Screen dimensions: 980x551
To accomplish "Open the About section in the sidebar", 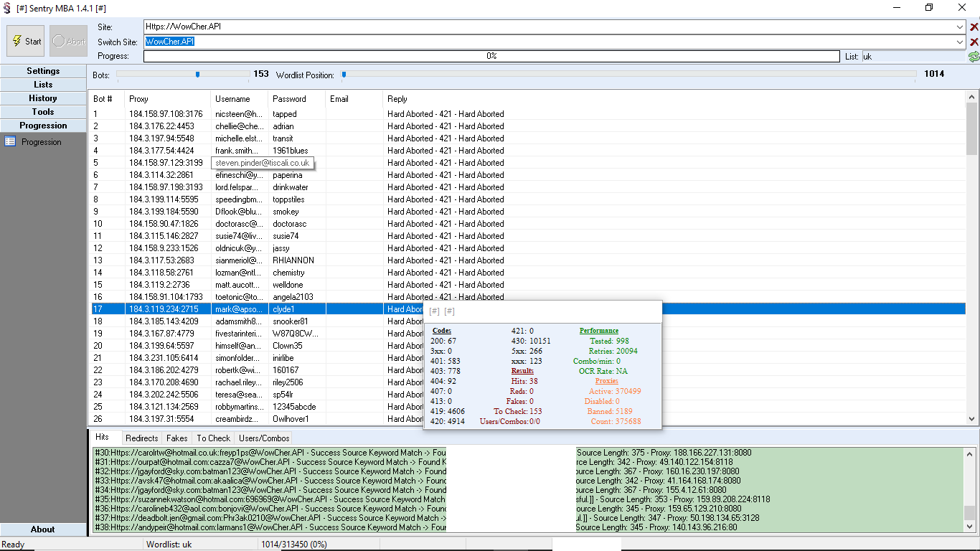I will coord(43,529).
